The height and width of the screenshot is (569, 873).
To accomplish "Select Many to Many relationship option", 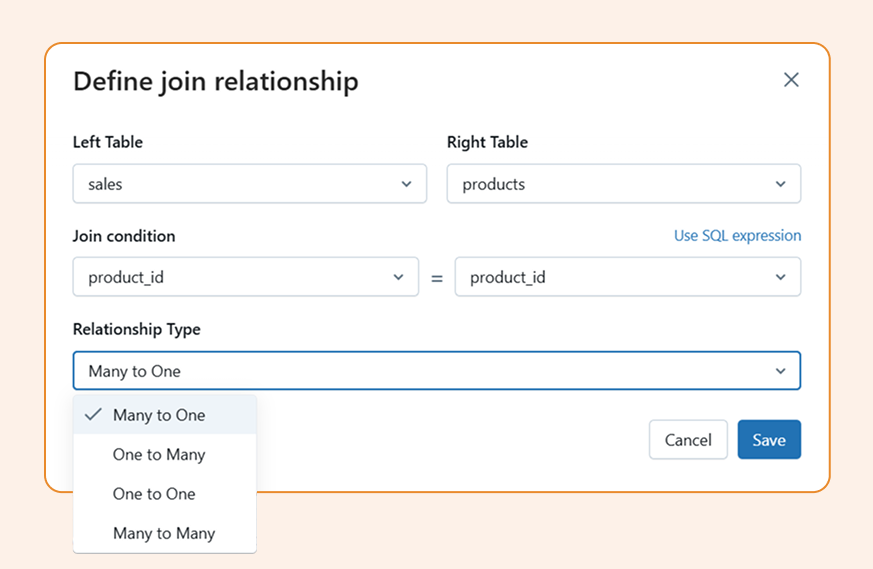I will [x=164, y=533].
